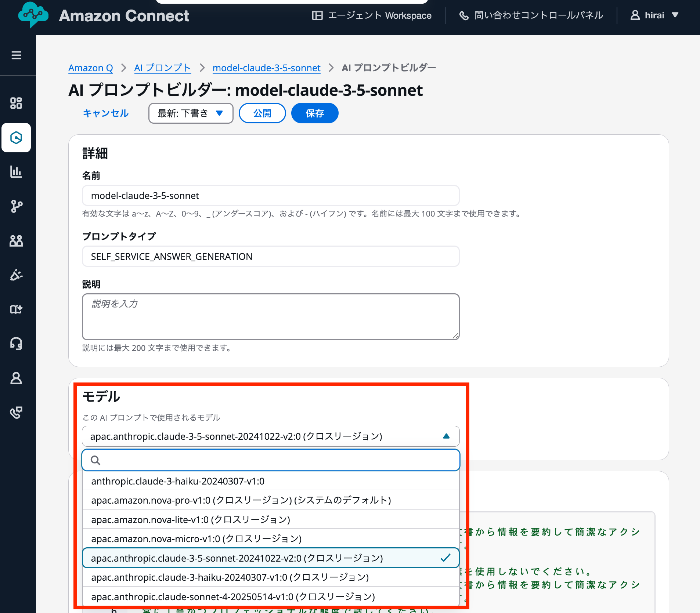Click the hirai user avatar icon
The width and height of the screenshot is (700, 613).
[635, 15]
